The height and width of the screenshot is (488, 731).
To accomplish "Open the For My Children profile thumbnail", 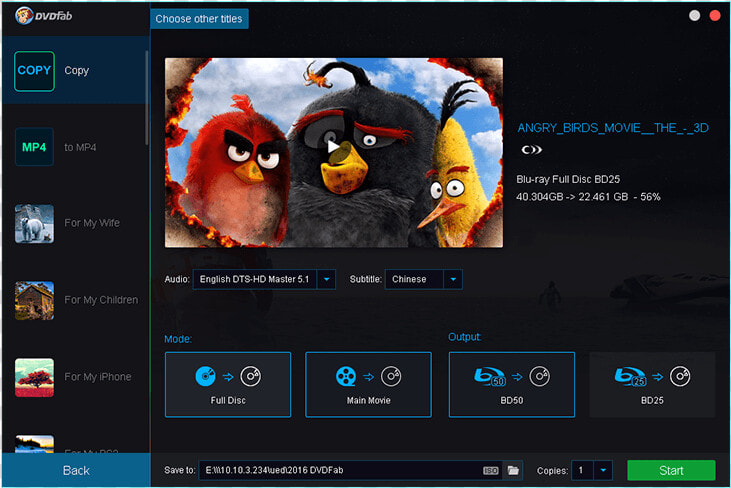I will point(34,301).
